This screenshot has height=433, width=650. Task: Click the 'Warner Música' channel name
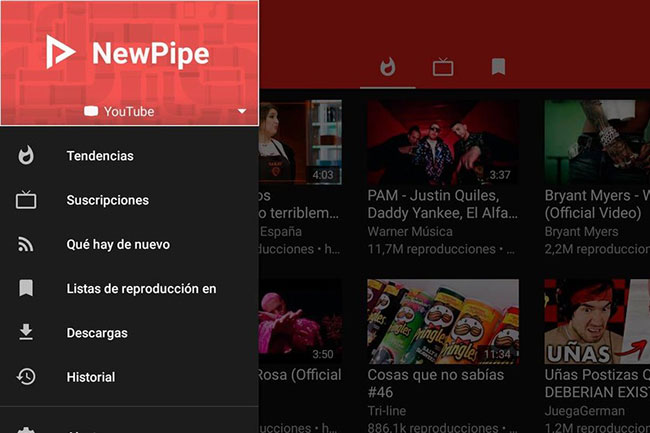click(x=410, y=232)
